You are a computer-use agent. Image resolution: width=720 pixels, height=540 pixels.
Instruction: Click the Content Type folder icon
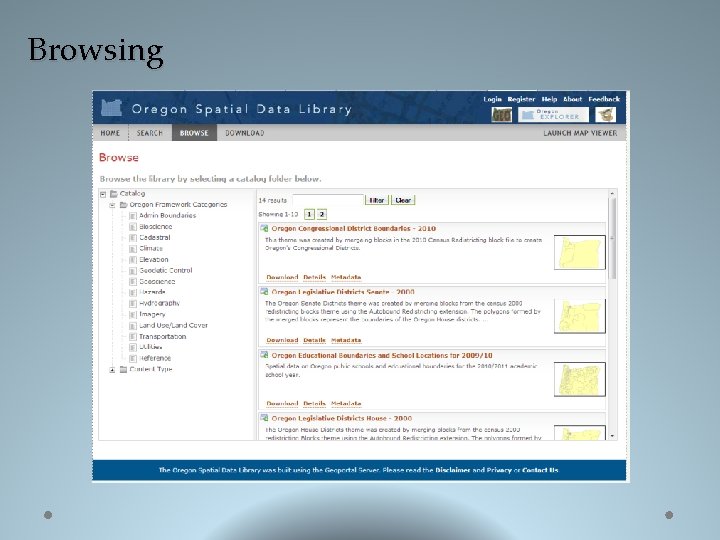point(124,370)
